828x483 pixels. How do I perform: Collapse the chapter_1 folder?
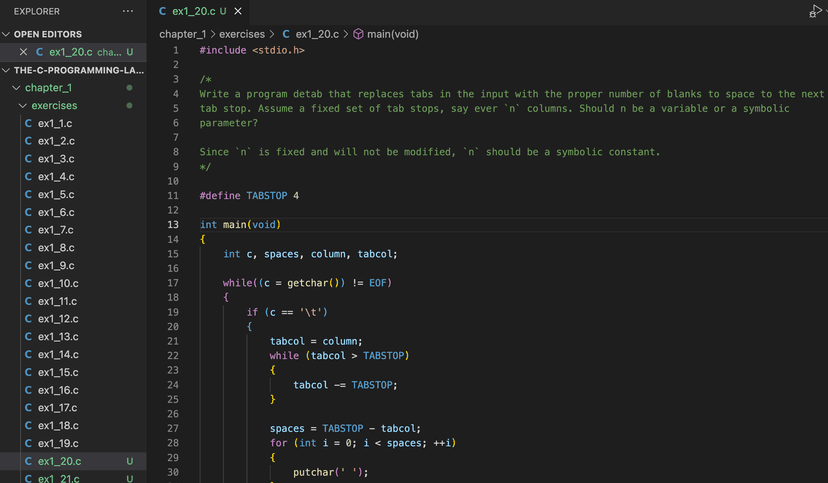coord(16,88)
